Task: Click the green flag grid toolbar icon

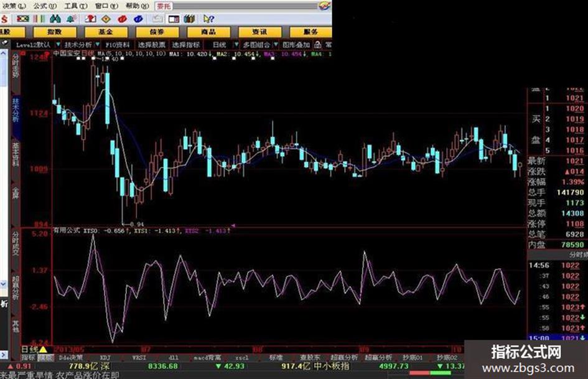Action: point(22,19)
